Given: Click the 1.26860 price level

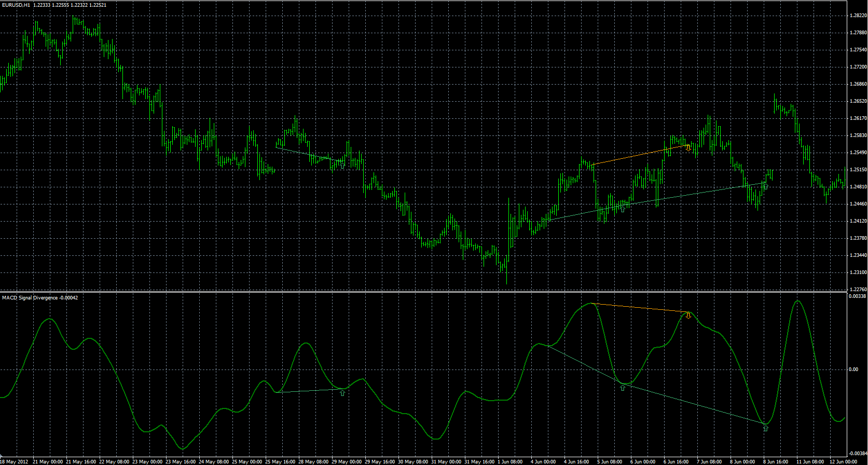Looking at the screenshot, I should tap(858, 84).
